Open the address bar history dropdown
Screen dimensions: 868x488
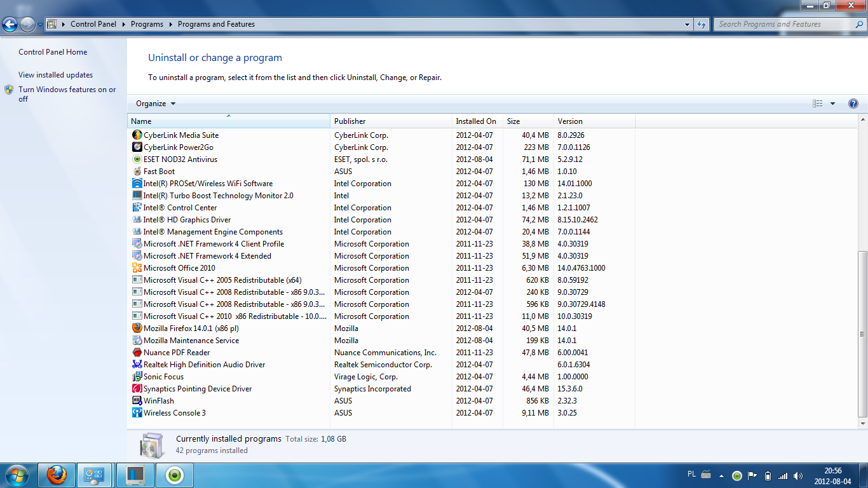(x=688, y=24)
